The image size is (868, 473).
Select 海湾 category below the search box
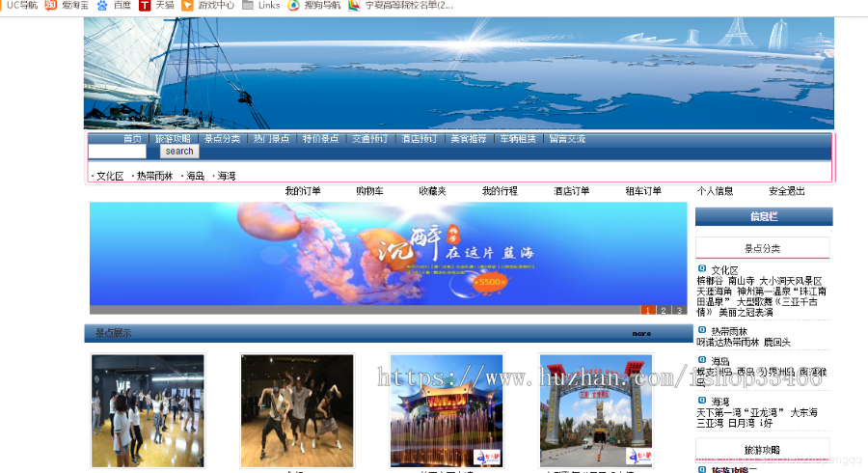227,176
